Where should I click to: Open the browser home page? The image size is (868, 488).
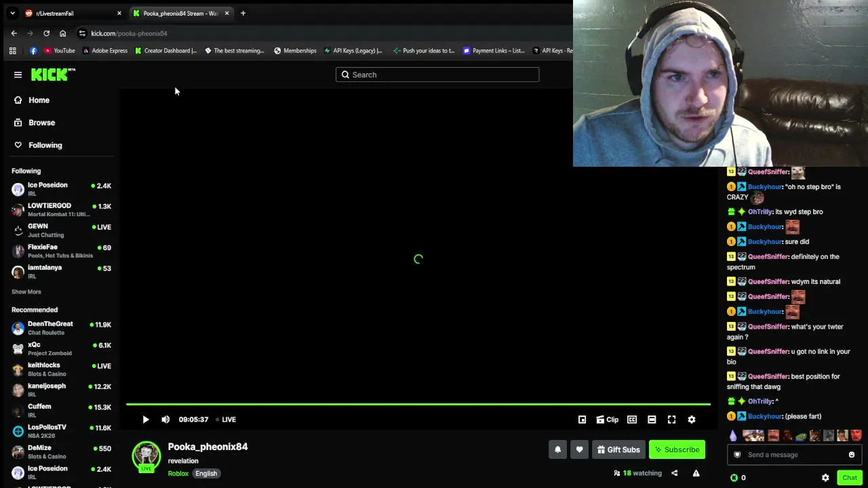click(x=62, y=33)
